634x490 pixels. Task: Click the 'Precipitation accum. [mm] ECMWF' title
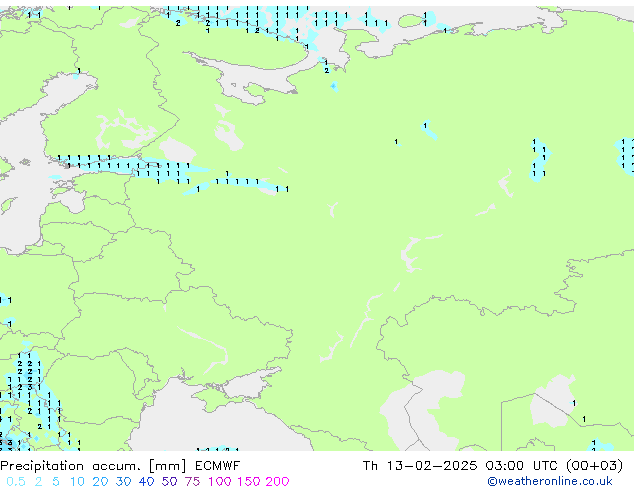[120, 466]
